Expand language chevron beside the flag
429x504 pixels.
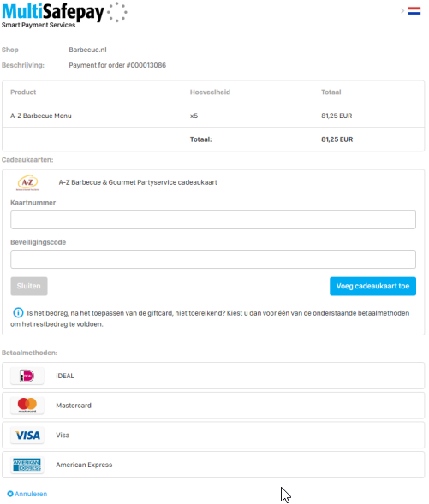[402, 11]
